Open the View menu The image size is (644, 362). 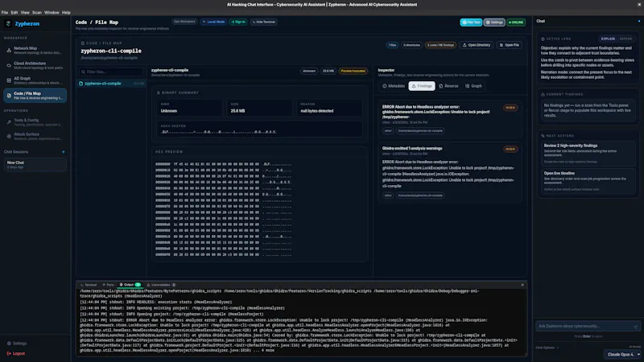pos(25,12)
